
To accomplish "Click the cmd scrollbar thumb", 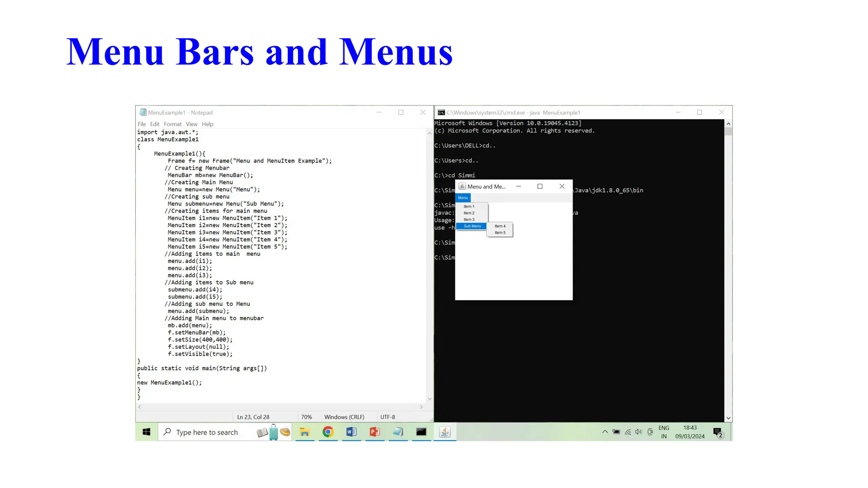I will click(x=728, y=131).
